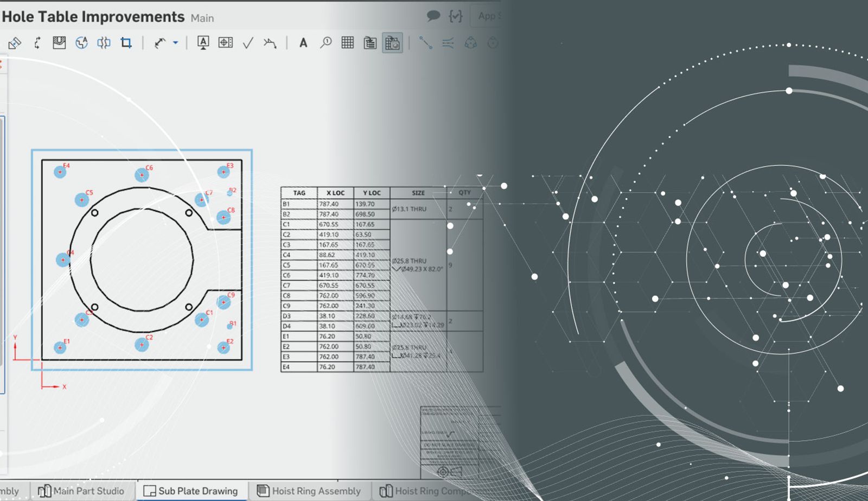Select the Break view tool
This screenshot has width=868, height=501.
pyautogui.click(x=104, y=43)
